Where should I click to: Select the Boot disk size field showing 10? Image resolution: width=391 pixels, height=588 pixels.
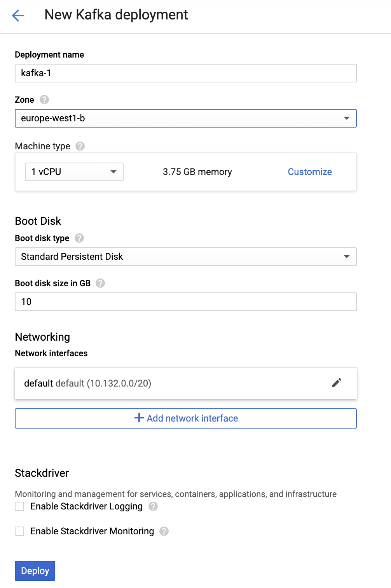pos(185,301)
